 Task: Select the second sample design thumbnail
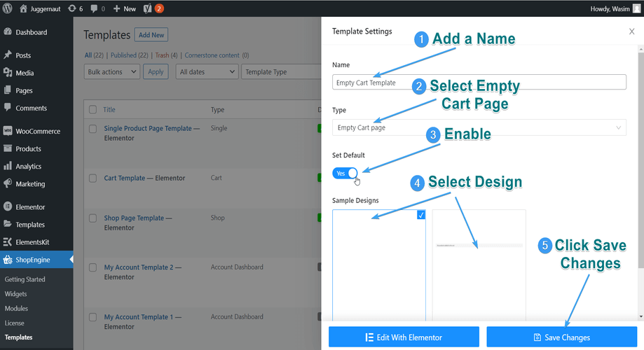coord(479,265)
